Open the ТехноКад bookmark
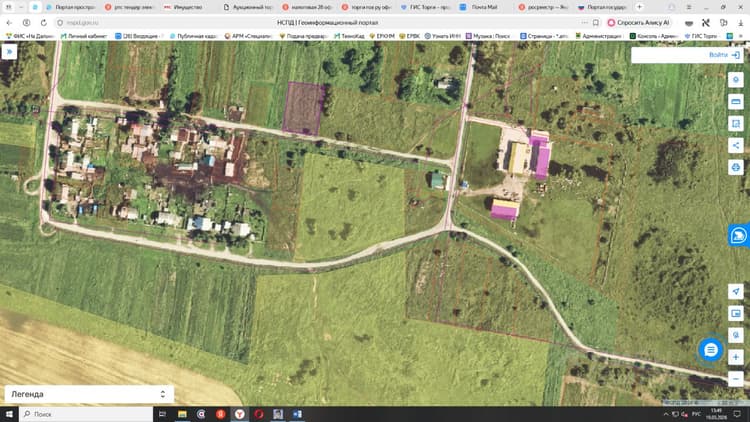750x422 pixels. [349, 36]
